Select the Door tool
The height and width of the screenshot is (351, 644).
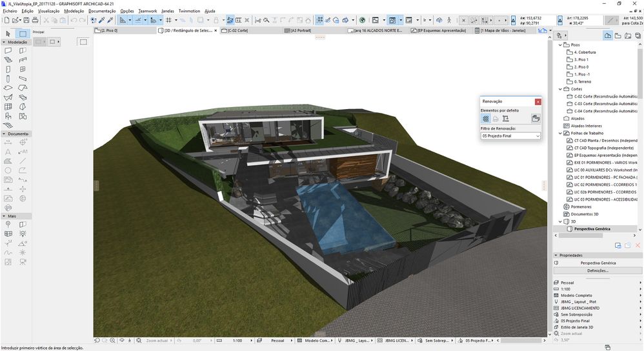tap(8, 70)
